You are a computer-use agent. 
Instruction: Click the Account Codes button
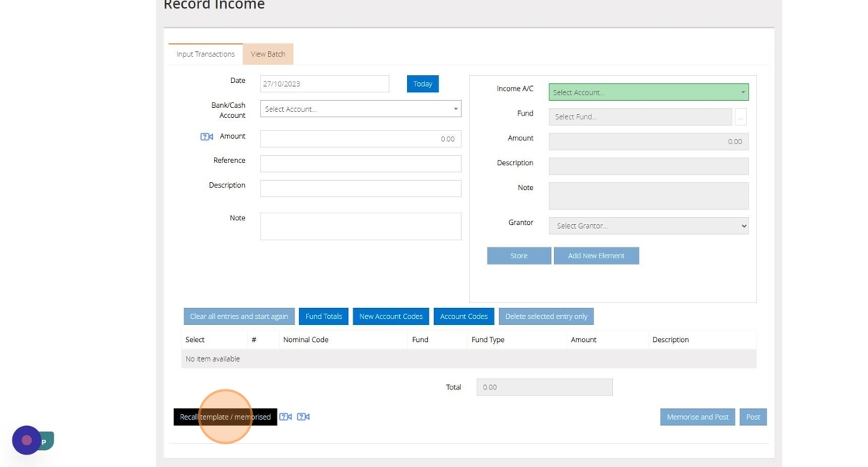point(464,317)
